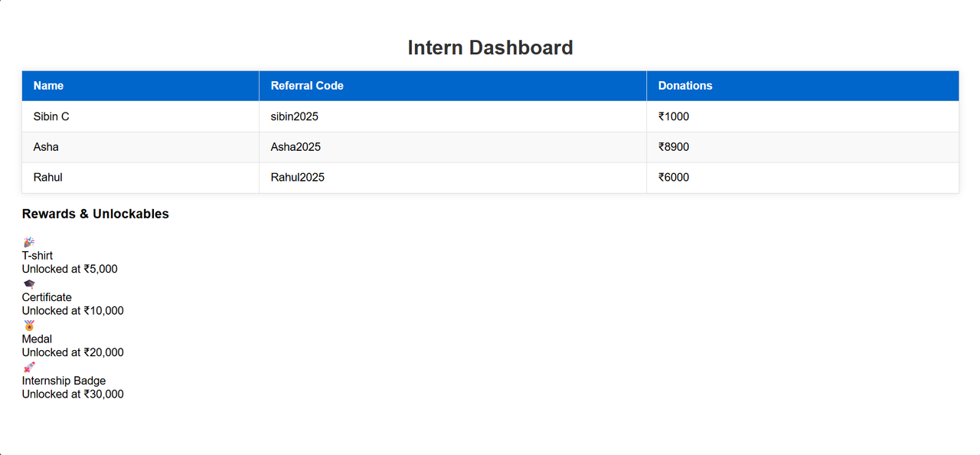Click the party popper emoji above T-shirt

pos(29,242)
